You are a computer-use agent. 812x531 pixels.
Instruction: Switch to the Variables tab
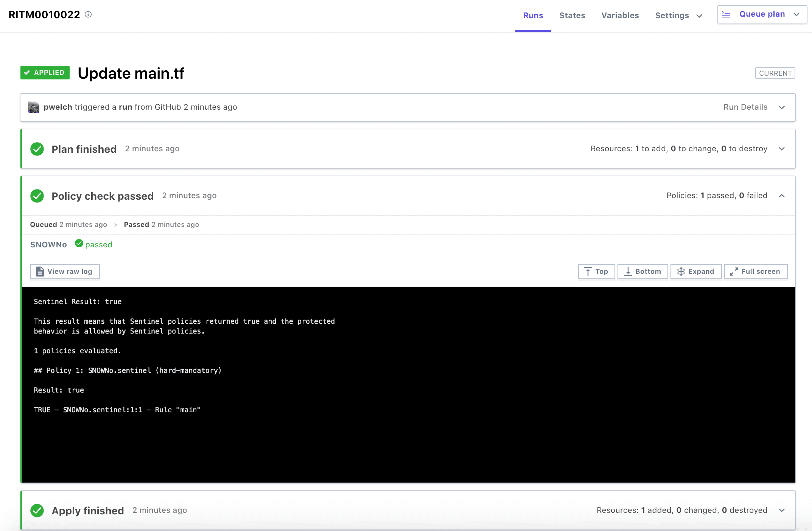click(x=620, y=16)
